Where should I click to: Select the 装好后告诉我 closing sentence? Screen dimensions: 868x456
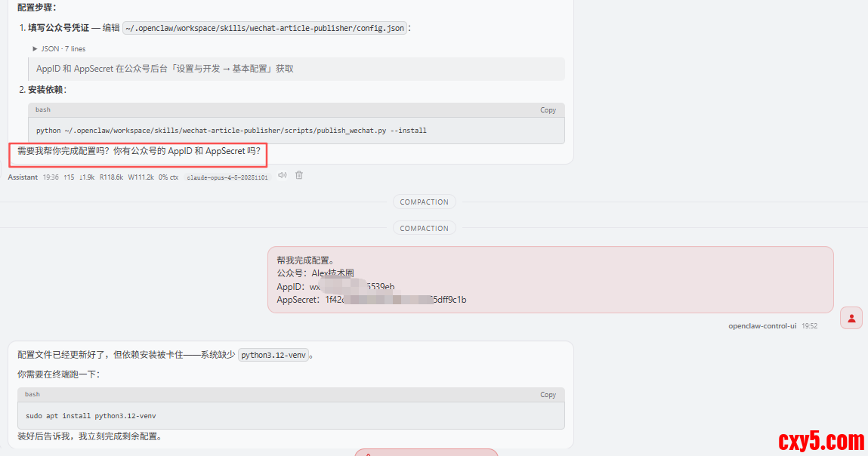coord(91,436)
